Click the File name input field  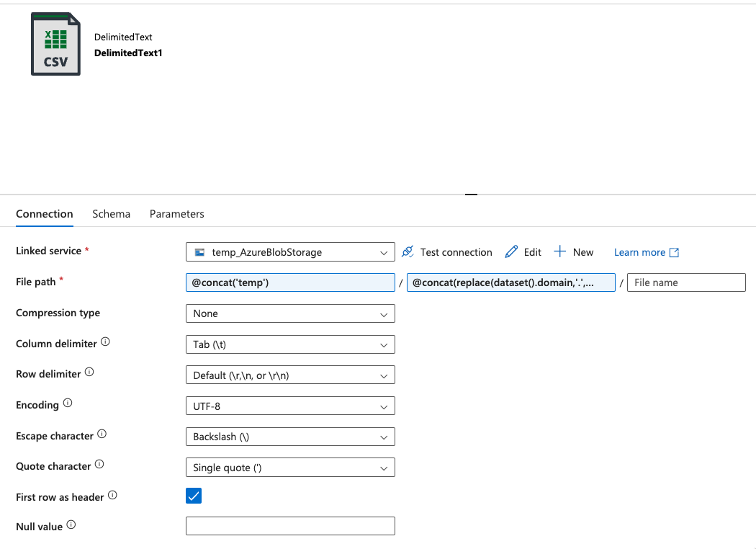point(685,282)
